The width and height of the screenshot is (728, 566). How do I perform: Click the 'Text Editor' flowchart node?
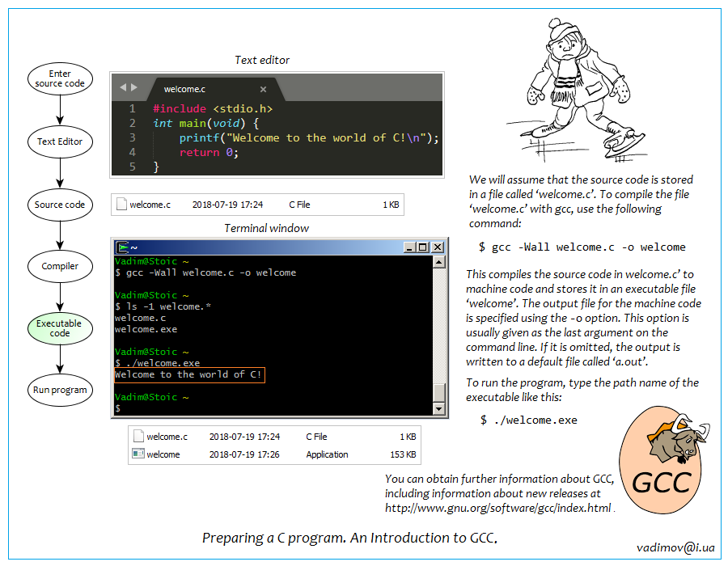pos(60,141)
